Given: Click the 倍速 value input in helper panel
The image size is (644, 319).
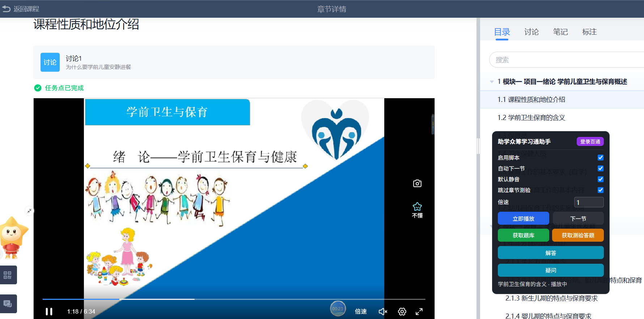Looking at the screenshot, I should [589, 202].
